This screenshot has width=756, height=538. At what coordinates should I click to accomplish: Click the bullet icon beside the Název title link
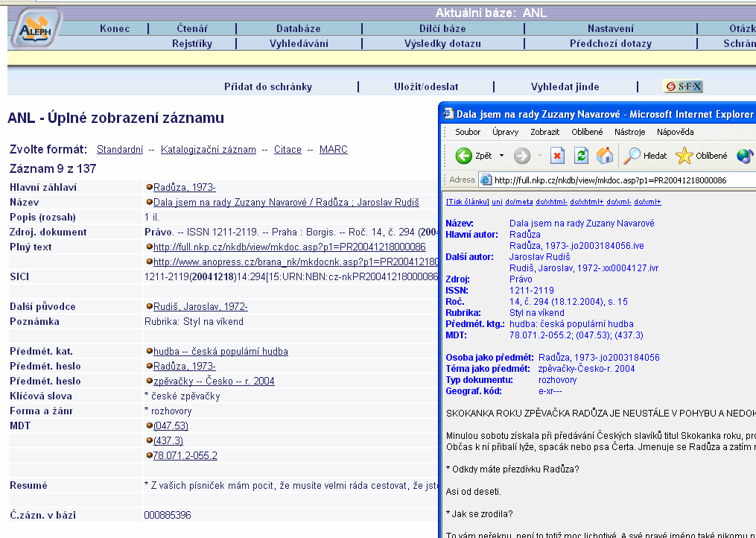[x=150, y=202]
